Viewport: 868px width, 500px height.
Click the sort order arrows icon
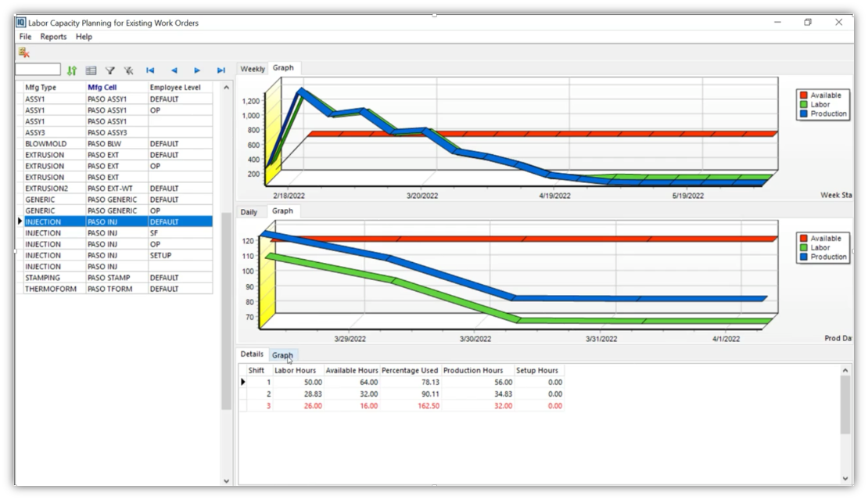pyautogui.click(x=72, y=70)
